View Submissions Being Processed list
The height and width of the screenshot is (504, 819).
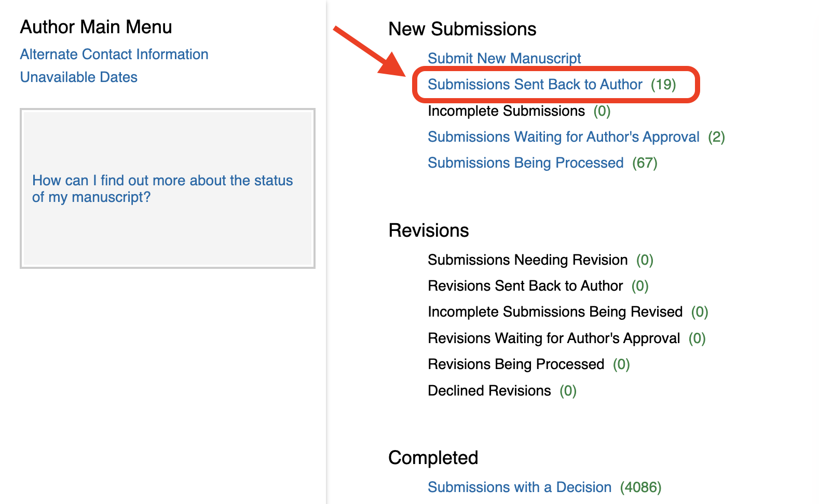tap(525, 163)
